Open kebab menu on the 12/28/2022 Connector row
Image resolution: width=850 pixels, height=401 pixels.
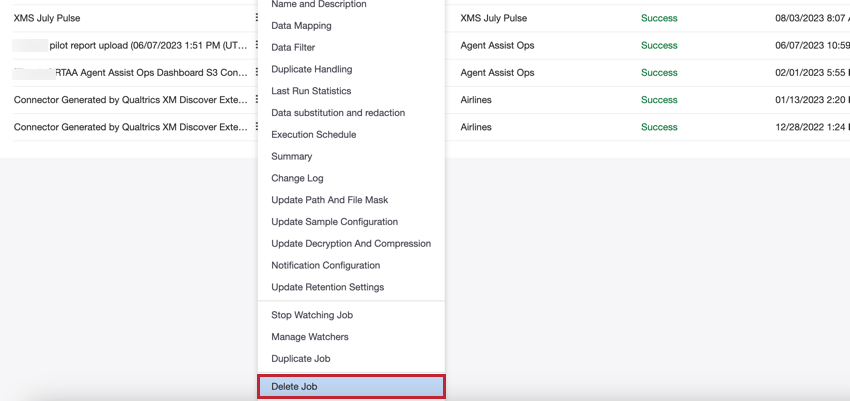[257, 127]
